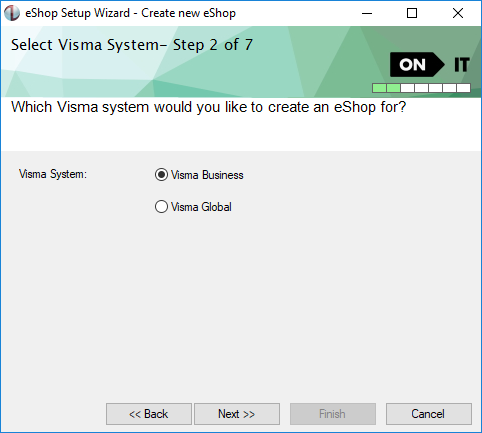Image resolution: width=482 pixels, height=433 pixels.
Task: Close the eShop Setup Wizard window
Action: tap(458, 13)
